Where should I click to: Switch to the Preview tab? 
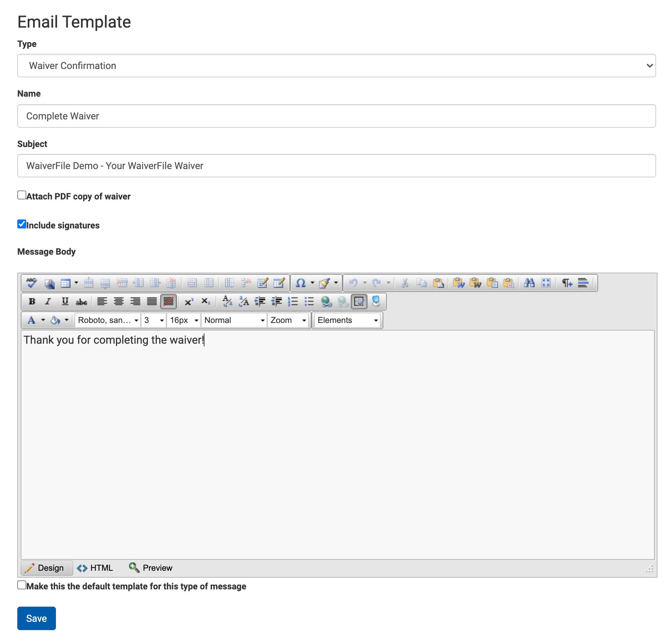[x=151, y=568]
